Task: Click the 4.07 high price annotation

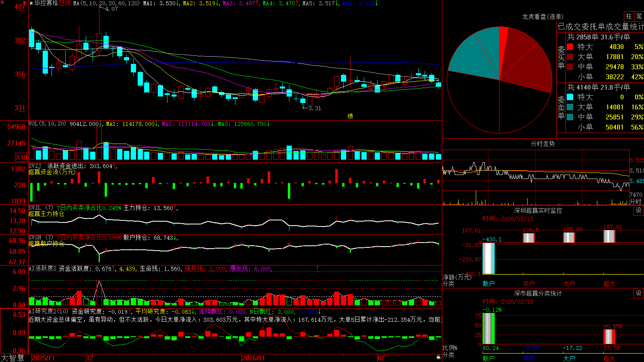Action: (111, 9)
